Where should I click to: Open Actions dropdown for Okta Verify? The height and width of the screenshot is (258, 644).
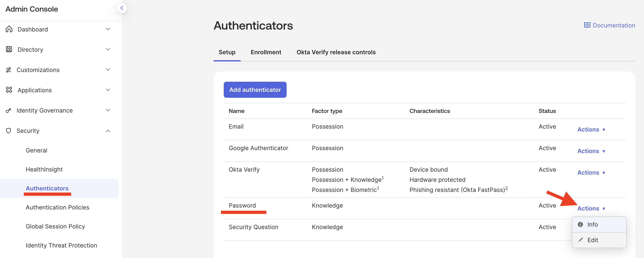point(591,173)
